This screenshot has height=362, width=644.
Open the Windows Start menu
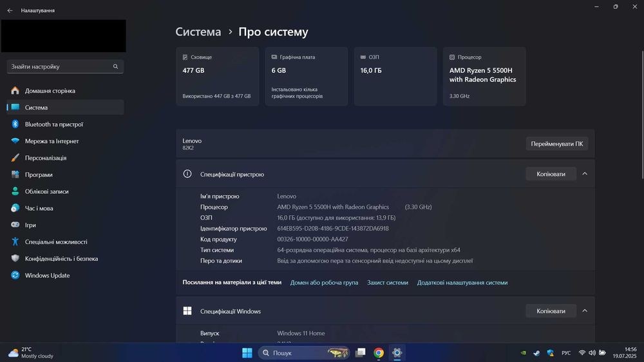point(247,352)
